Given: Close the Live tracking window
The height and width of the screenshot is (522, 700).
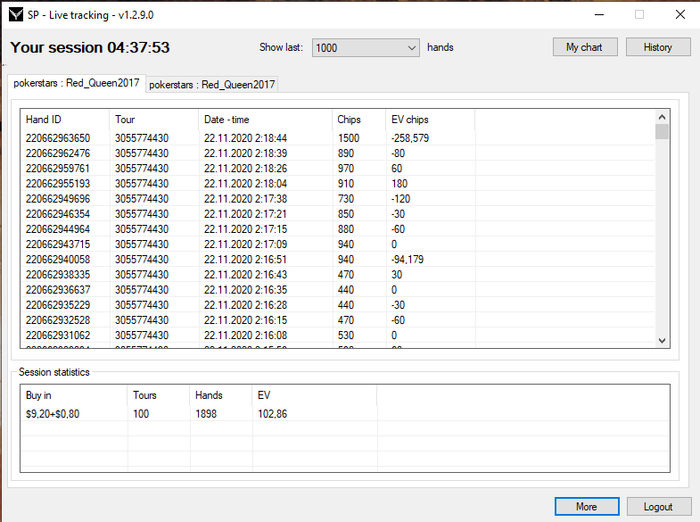Looking at the screenshot, I should (680, 15).
